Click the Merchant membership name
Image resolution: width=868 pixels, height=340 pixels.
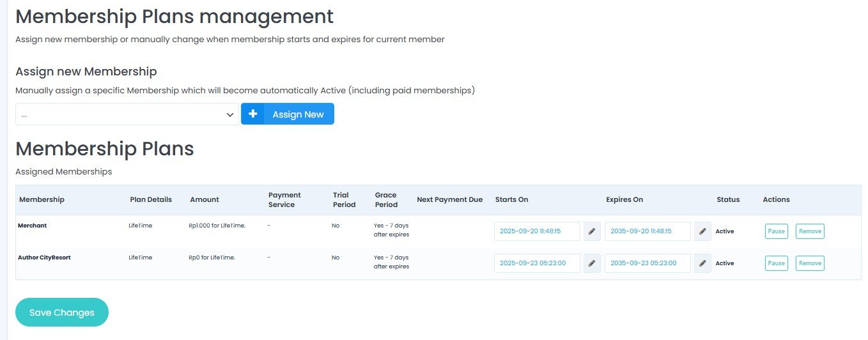click(32, 226)
